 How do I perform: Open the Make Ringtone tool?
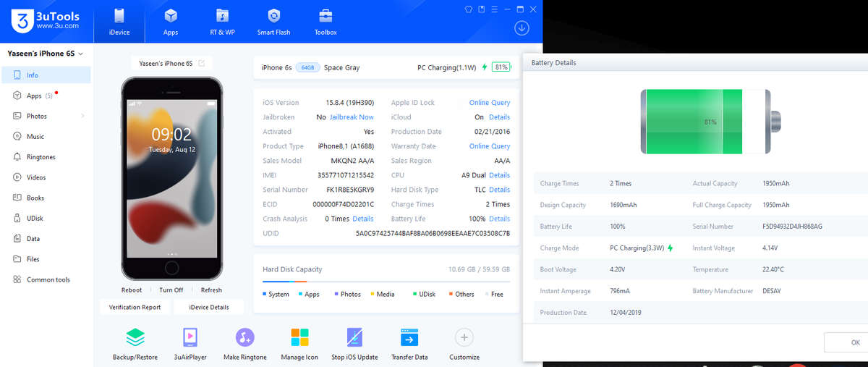(x=245, y=338)
